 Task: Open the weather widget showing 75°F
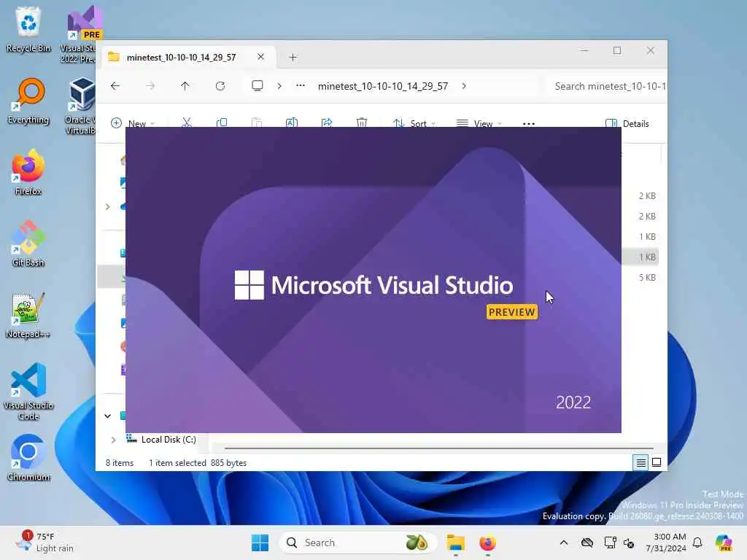click(x=44, y=542)
